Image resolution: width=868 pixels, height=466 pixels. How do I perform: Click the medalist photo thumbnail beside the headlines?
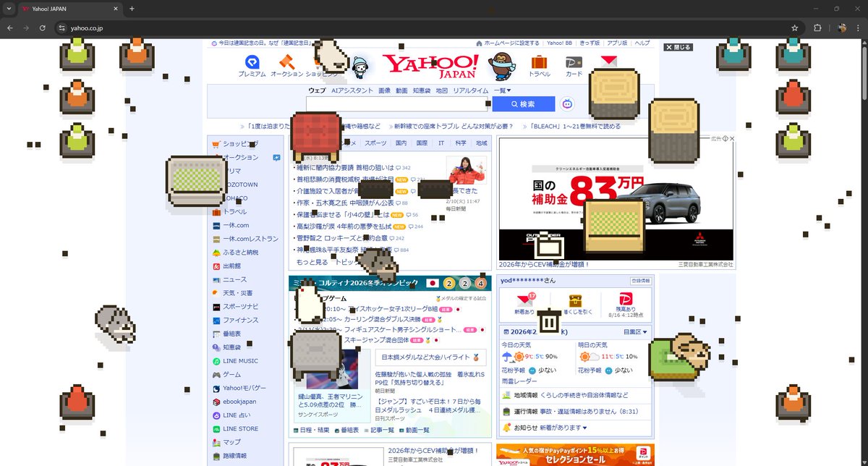(465, 171)
